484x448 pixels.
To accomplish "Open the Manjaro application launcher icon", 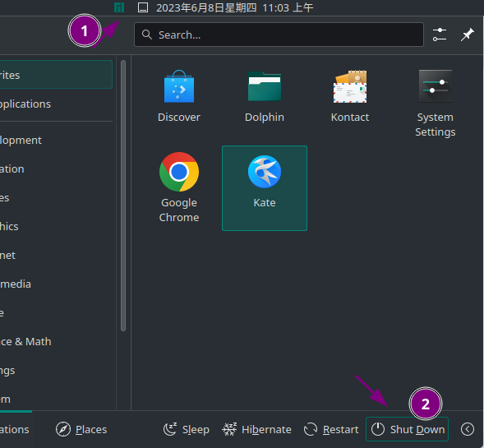I will [x=119, y=7].
